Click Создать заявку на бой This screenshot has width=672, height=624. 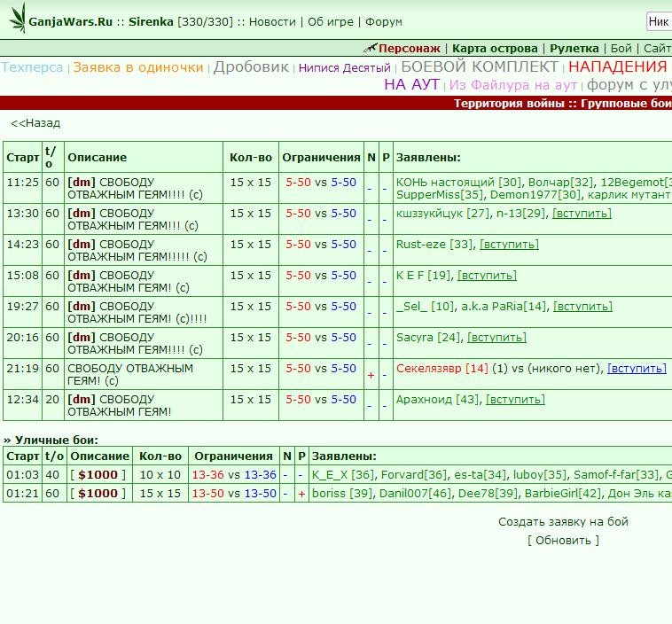pyautogui.click(x=563, y=522)
